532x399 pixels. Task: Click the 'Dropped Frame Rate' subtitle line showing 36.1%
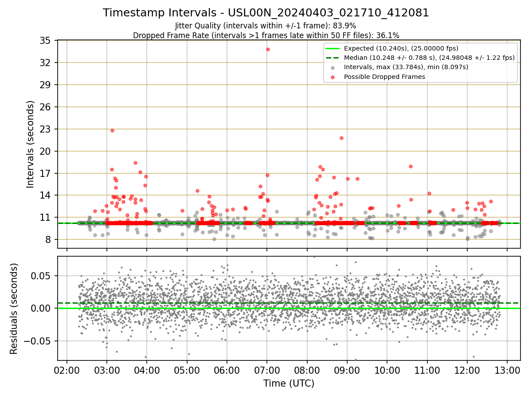266,35
